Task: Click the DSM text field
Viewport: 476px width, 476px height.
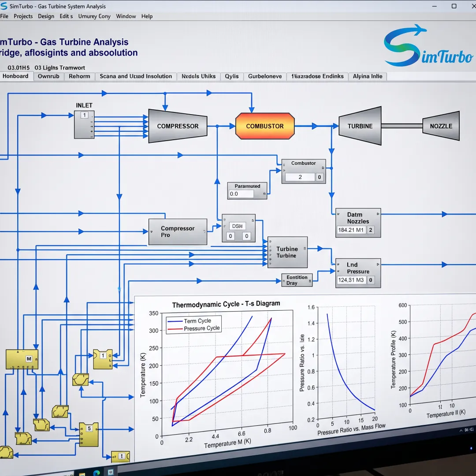Action: pyautogui.click(x=237, y=226)
